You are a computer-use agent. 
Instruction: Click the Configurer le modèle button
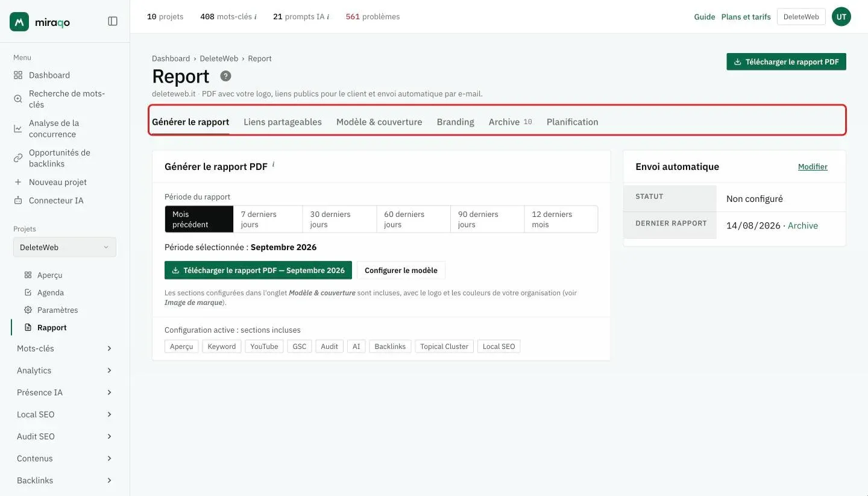coord(401,270)
